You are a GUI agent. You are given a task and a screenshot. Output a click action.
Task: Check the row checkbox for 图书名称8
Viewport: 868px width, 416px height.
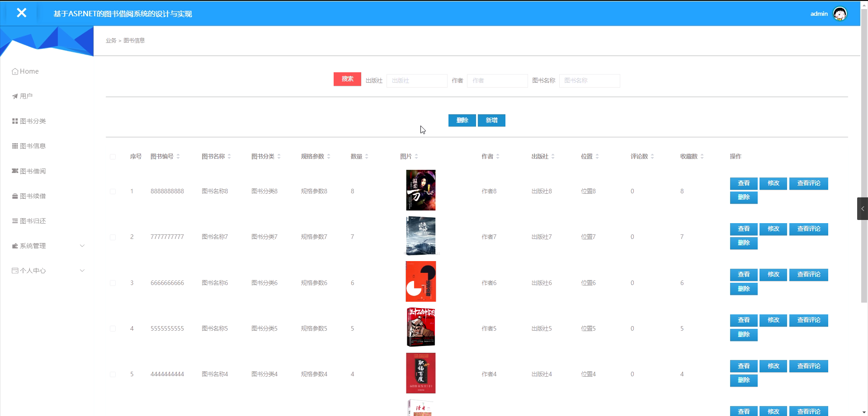click(113, 191)
